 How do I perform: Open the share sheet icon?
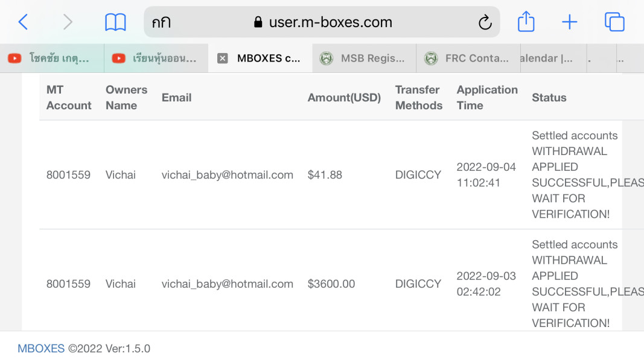click(x=526, y=21)
